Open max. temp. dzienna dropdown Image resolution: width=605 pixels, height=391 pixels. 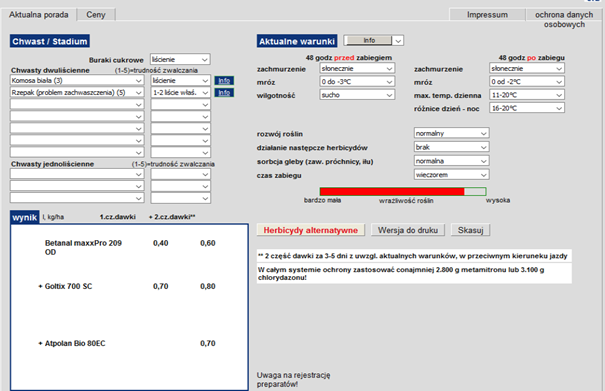pos(527,95)
